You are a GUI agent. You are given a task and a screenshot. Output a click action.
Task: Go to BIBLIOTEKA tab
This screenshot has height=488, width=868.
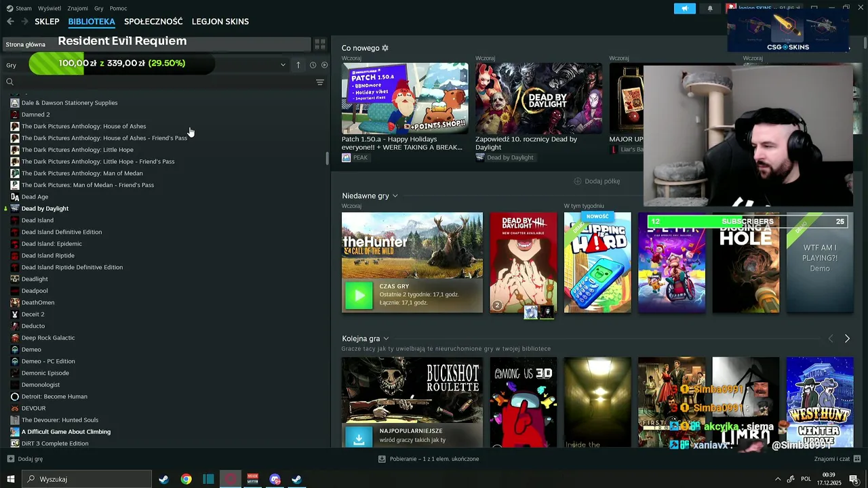(92, 22)
